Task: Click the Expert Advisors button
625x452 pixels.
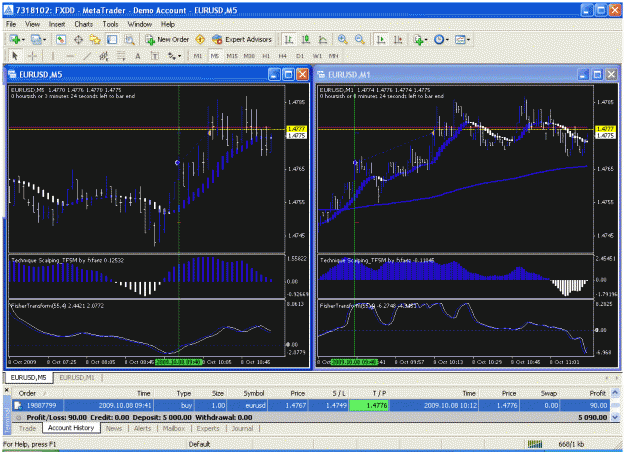Action: click(242, 39)
